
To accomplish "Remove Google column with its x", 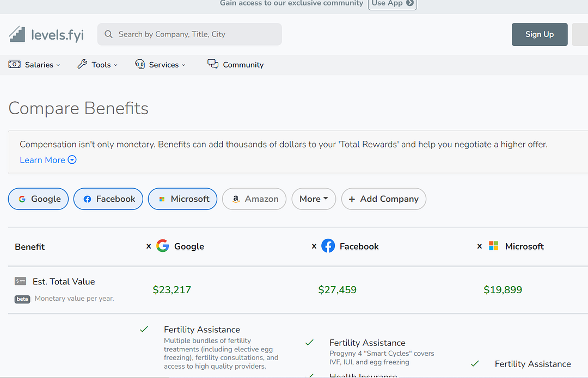I will pos(149,246).
